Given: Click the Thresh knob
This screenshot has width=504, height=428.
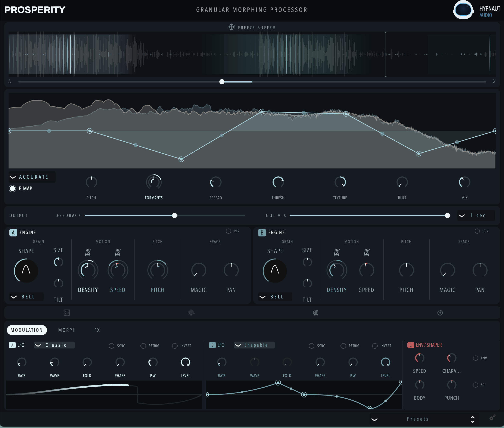Looking at the screenshot, I should pyautogui.click(x=278, y=182).
